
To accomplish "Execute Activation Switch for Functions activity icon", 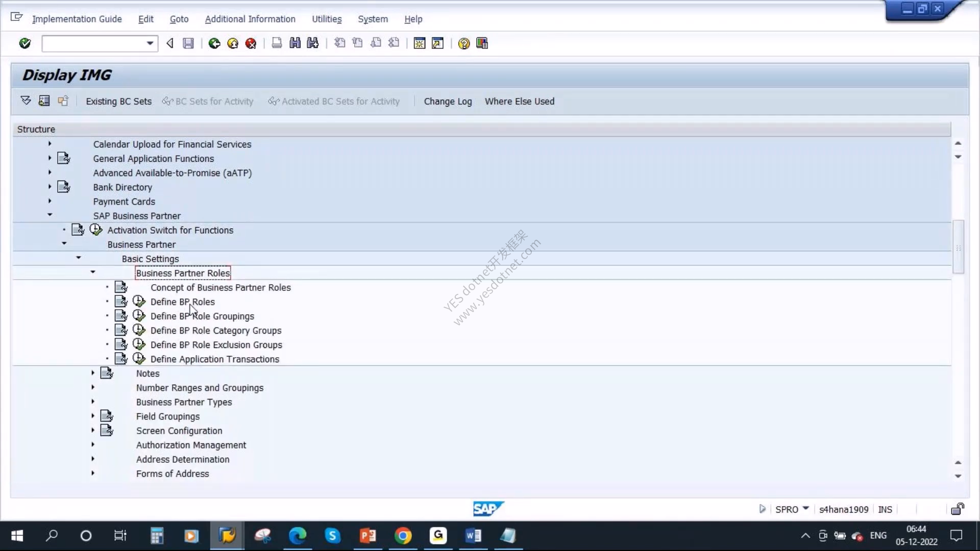I will 96,230.
